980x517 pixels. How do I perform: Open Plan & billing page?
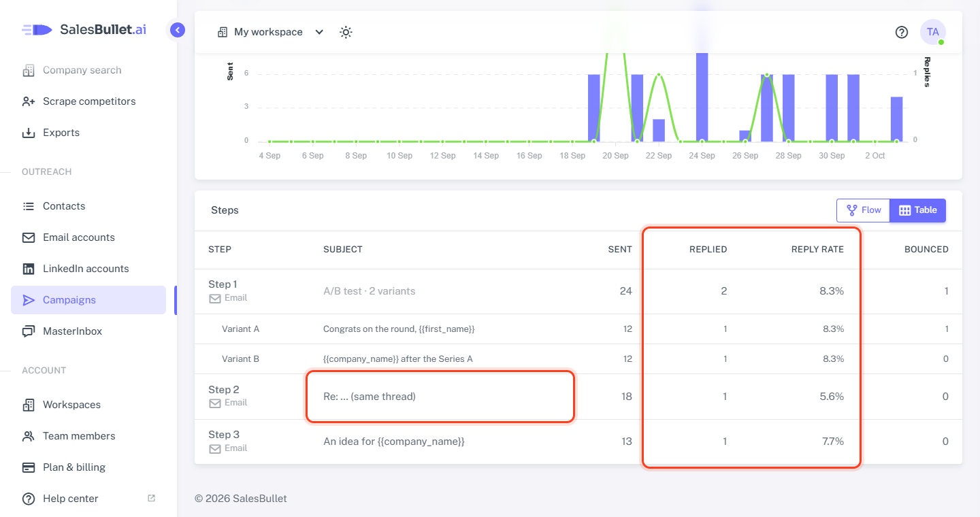[x=88, y=467]
